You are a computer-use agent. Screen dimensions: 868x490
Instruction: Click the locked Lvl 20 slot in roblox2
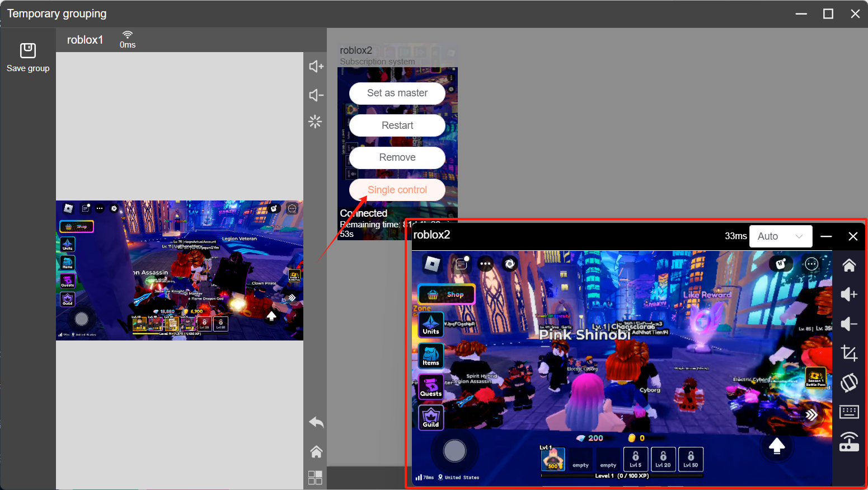(663, 459)
